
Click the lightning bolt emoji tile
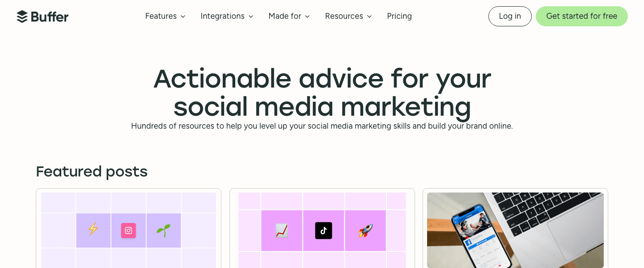pos(93,230)
